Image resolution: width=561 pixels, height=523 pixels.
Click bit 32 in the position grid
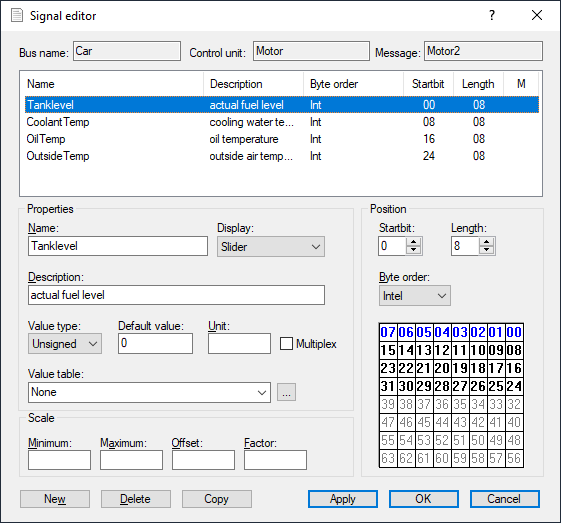tap(514, 405)
